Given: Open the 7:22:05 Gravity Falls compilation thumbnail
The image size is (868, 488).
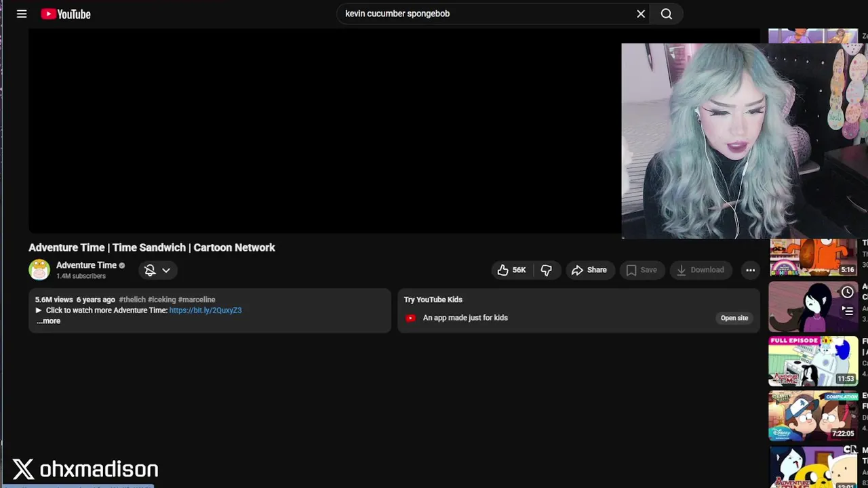Looking at the screenshot, I should pos(813,415).
